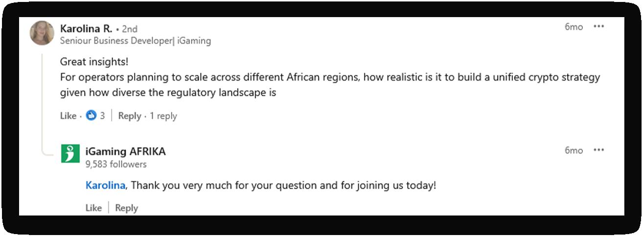644x237 pixels.
Task: Like the iGaming AFRIKA reply
Action: (x=93, y=208)
